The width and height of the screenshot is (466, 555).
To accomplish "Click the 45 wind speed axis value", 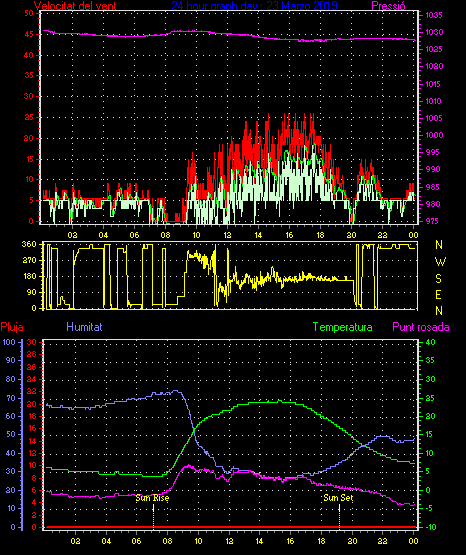I will coord(29,34).
